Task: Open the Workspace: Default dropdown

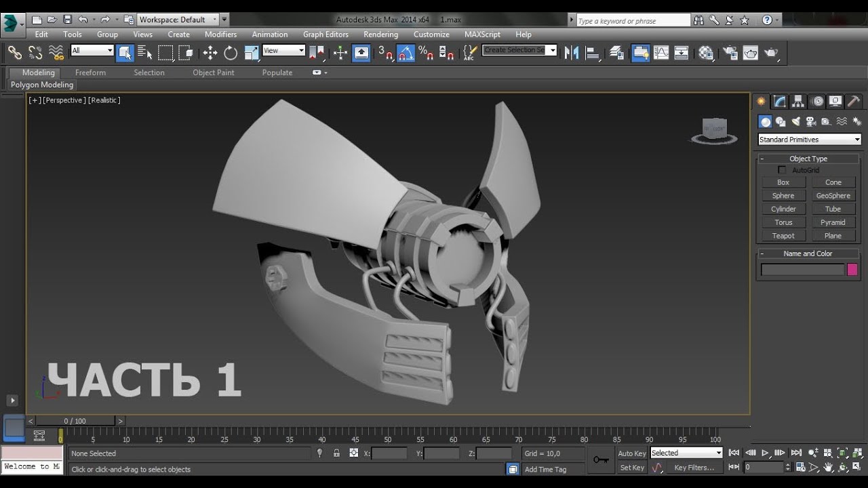Action: point(178,20)
